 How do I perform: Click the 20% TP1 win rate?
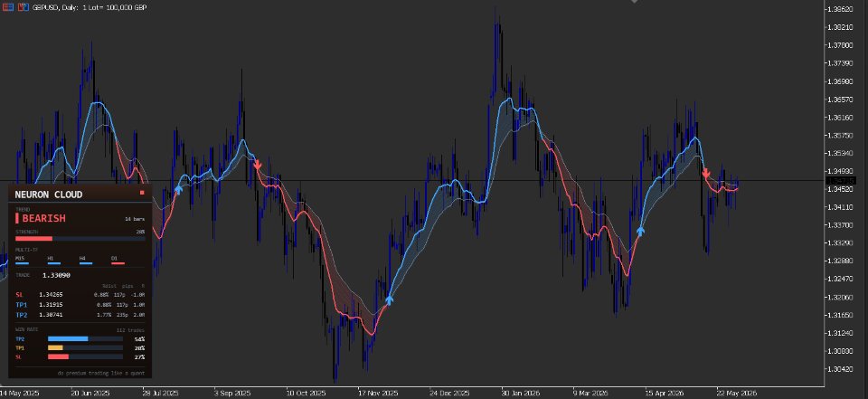(139, 348)
